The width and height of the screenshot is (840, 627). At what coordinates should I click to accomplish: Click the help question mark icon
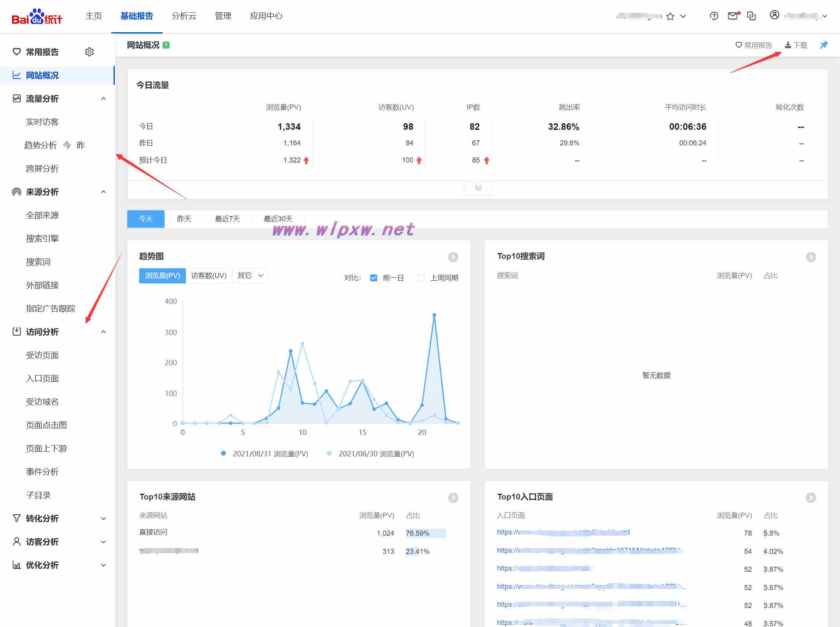pos(714,16)
